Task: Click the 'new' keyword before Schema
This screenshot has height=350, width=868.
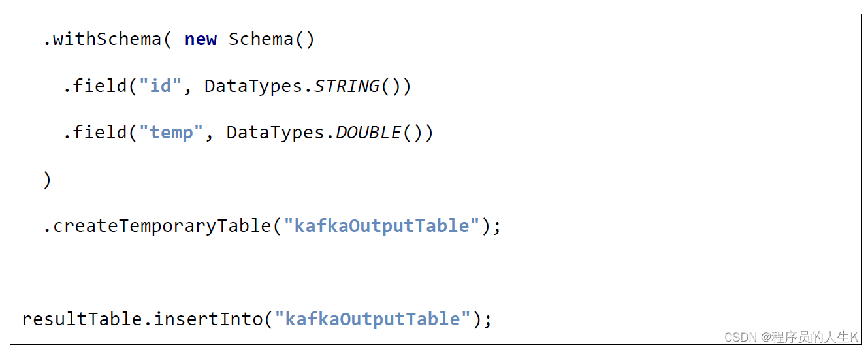Action: coord(201,40)
